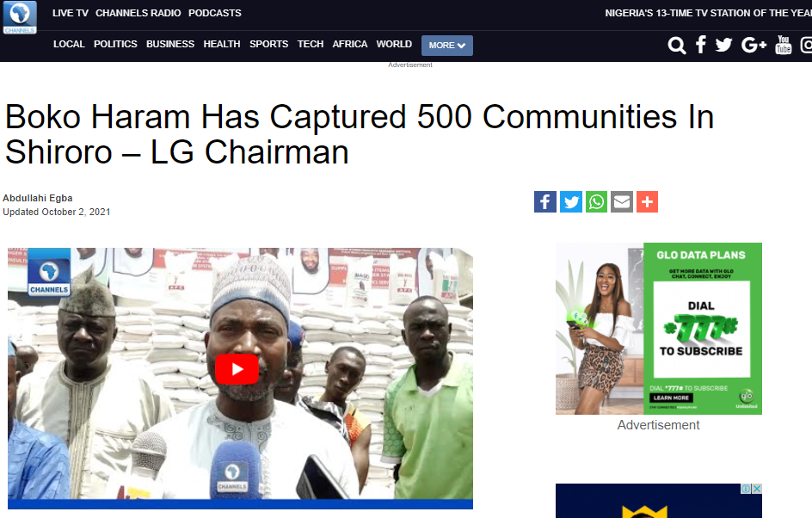This screenshot has height=518, width=812.
Task: Open LIVE TV link
Action: coord(71,13)
